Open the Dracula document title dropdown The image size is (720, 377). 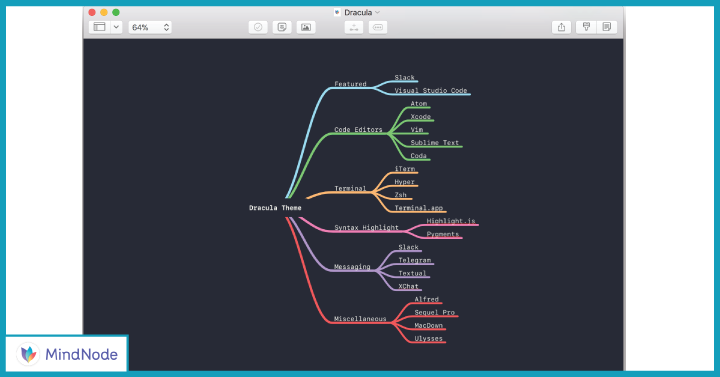[x=357, y=12]
